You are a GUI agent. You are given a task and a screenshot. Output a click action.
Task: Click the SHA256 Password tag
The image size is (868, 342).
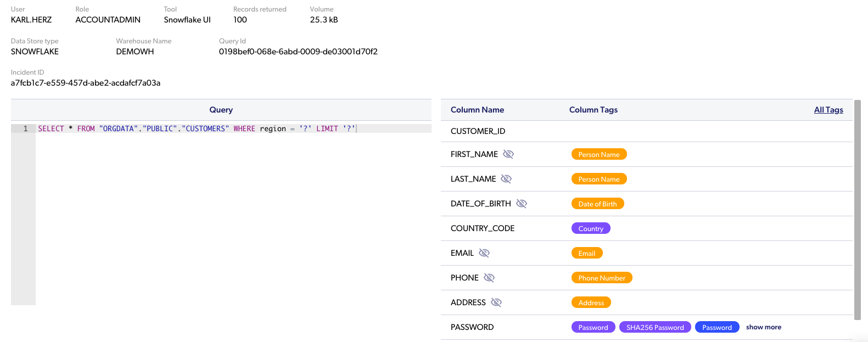coord(655,327)
